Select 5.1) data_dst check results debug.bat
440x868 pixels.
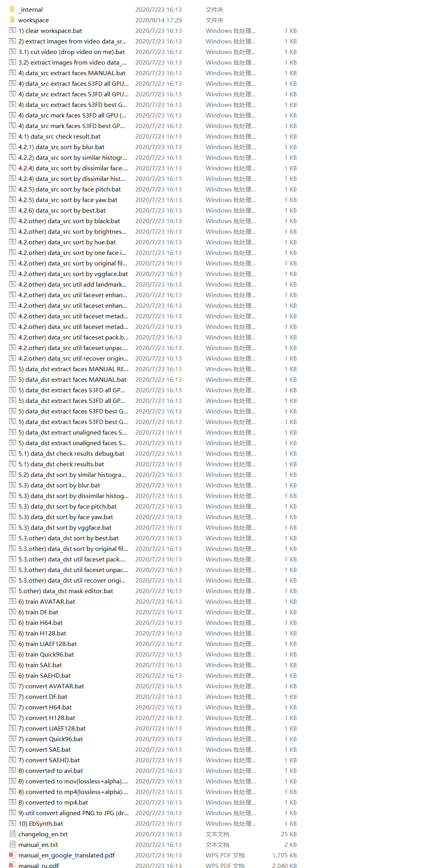(71, 453)
